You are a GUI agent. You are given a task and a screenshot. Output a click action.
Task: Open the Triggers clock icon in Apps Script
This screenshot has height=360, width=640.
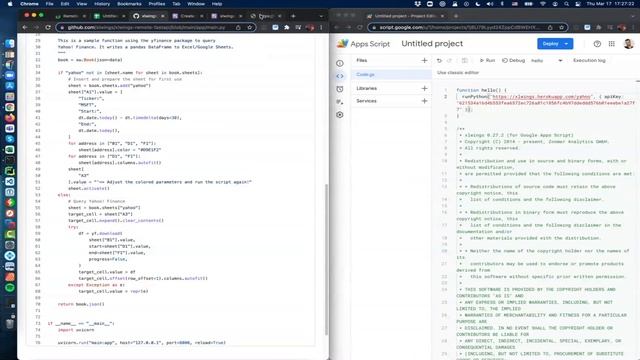coord(340,89)
